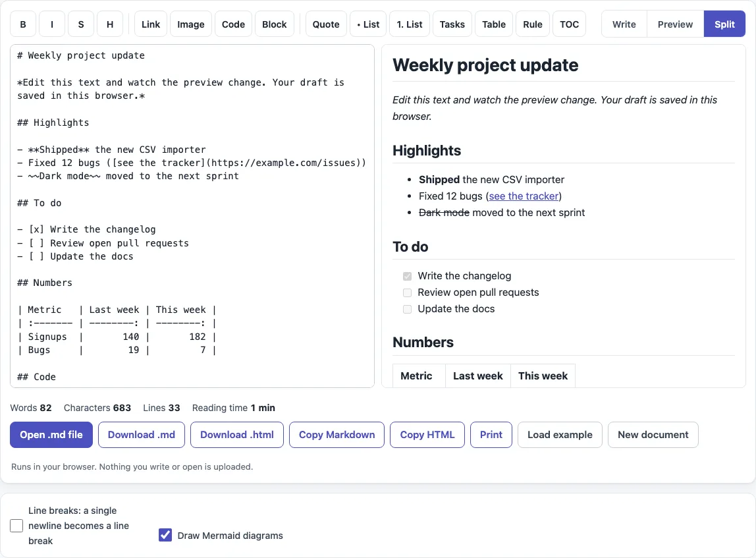The height and width of the screenshot is (558, 756).
Task: Open the 'see the tracker' link in preview
Action: pos(524,196)
